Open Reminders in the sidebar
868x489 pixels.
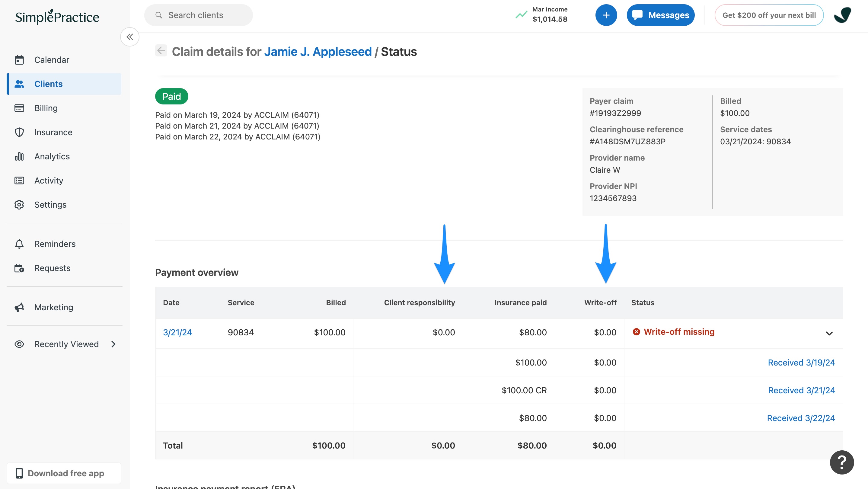pyautogui.click(x=64, y=244)
